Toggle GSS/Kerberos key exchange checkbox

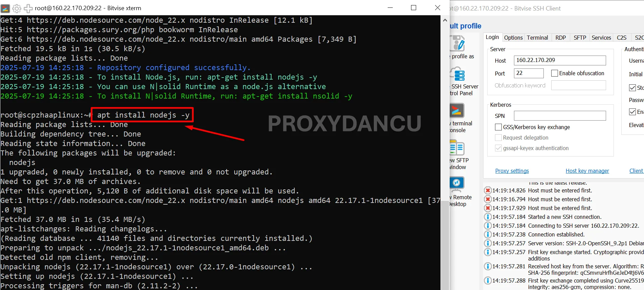(x=498, y=127)
